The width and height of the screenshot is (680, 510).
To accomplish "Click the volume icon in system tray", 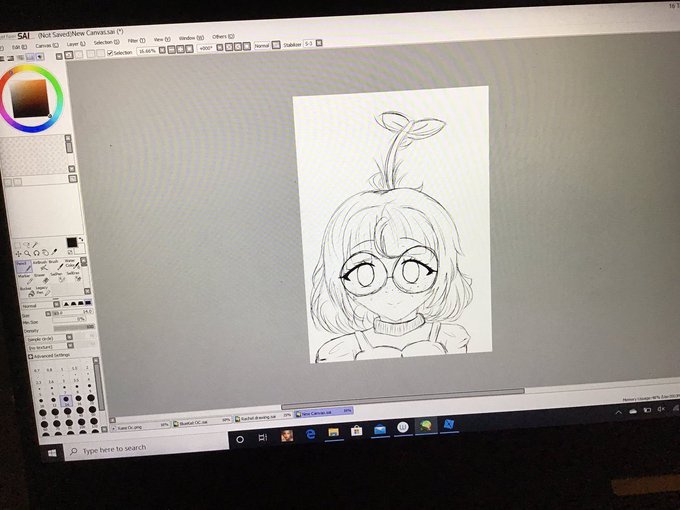I will click(x=660, y=409).
